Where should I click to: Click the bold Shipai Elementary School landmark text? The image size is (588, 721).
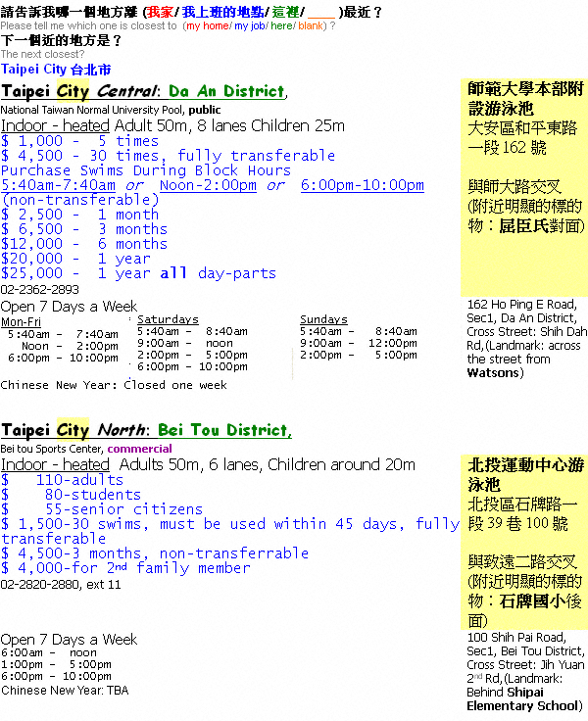(522, 705)
